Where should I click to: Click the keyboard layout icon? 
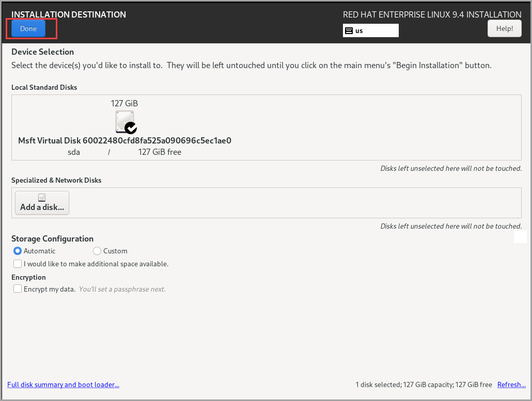pyautogui.click(x=349, y=30)
